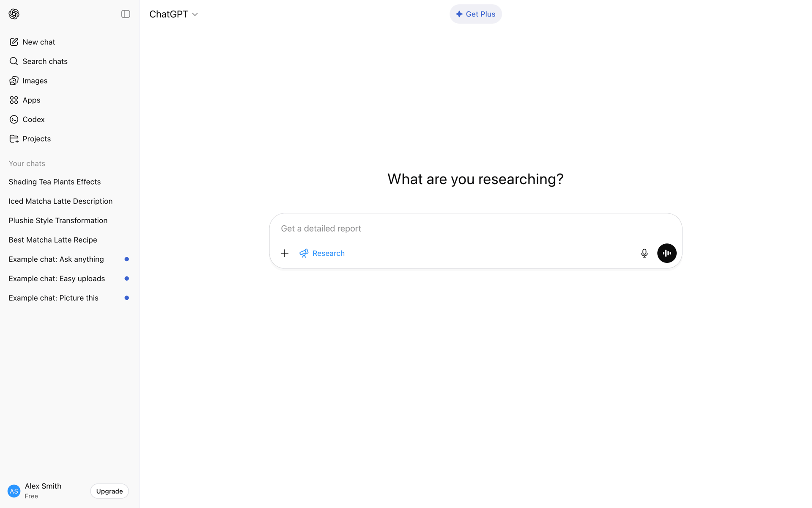Open Search chats

pos(69,61)
